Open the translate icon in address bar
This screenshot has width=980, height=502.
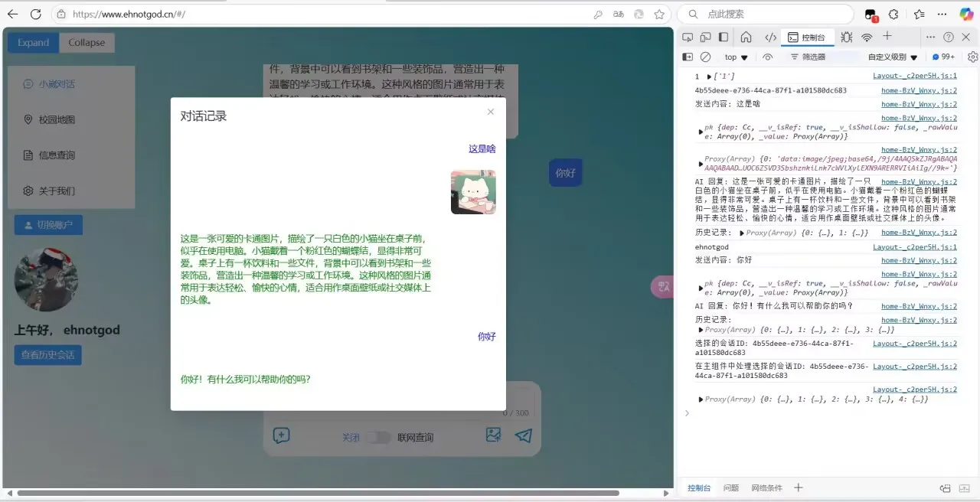pyautogui.click(x=619, y=15)
